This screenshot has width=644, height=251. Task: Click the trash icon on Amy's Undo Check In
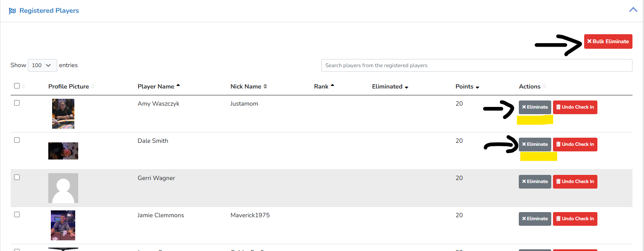pyautogui.click(x=558, y=107)
